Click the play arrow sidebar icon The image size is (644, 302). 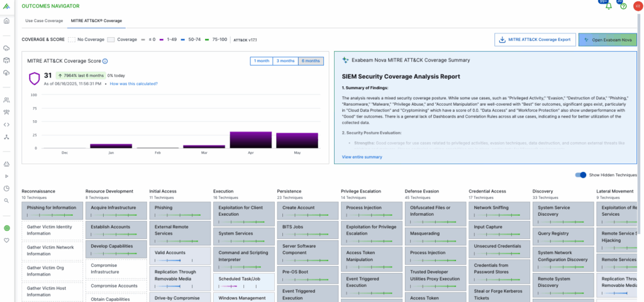click(6, 176)
